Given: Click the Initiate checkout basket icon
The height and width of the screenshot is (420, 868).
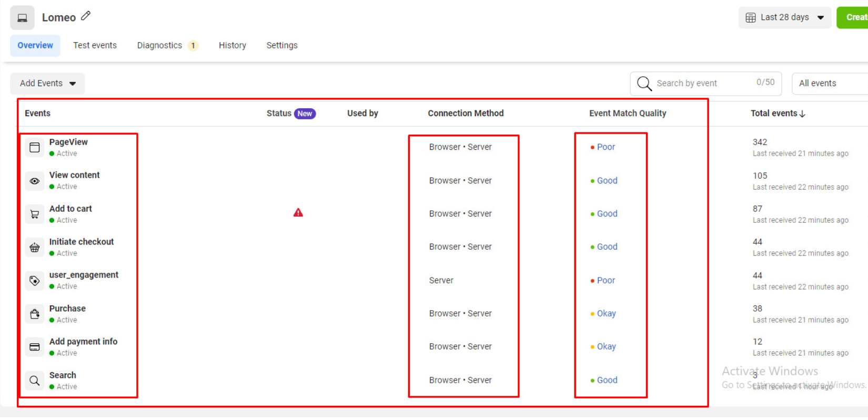Looking at the screenshot, I should point(35,248).
